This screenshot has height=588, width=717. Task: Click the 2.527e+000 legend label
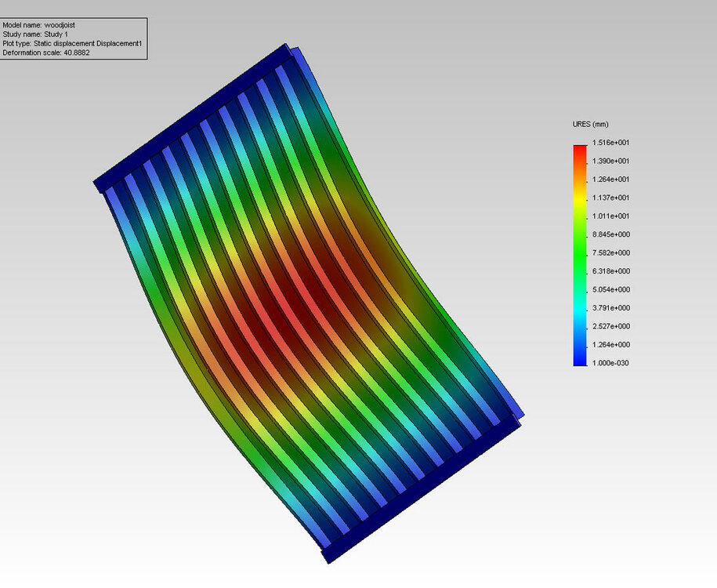pos(611,326)
